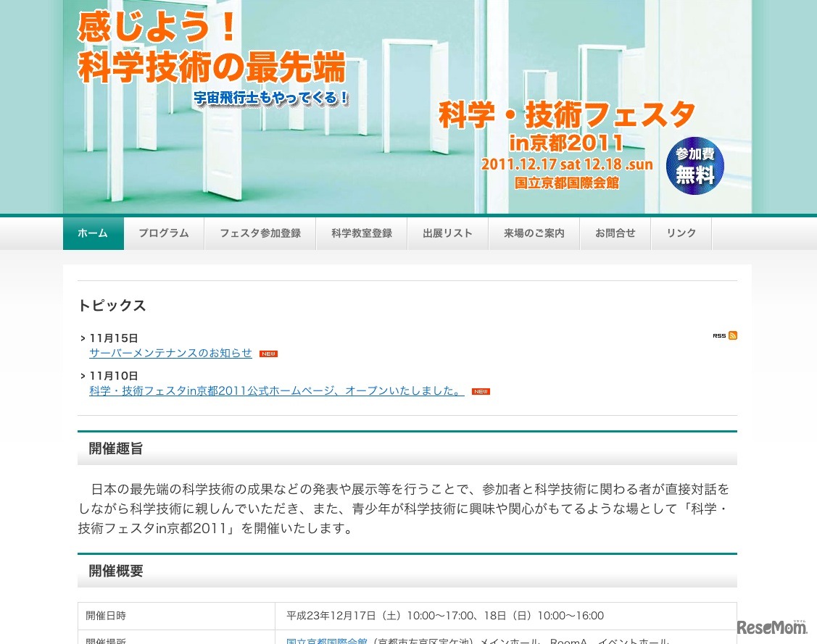
Task: Click the NEW badge beside the homepage open announcement
Action: pyautogui.click(x=480, y=391)
